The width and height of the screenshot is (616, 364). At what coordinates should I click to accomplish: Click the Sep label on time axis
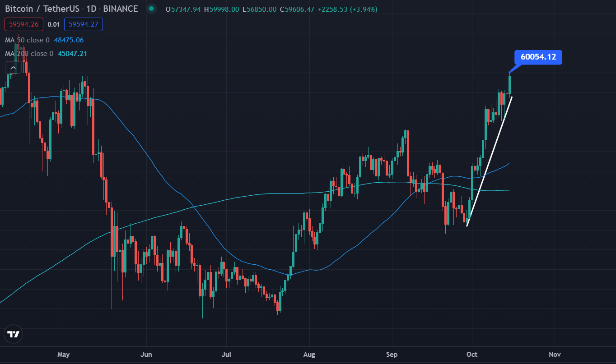pyautogui.click(x=392, y=355)
